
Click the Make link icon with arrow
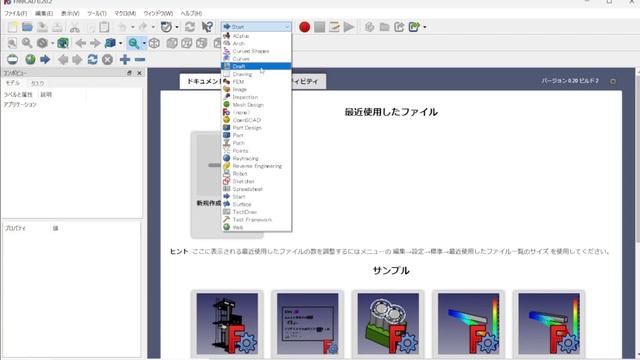click(x=399, y=27)
